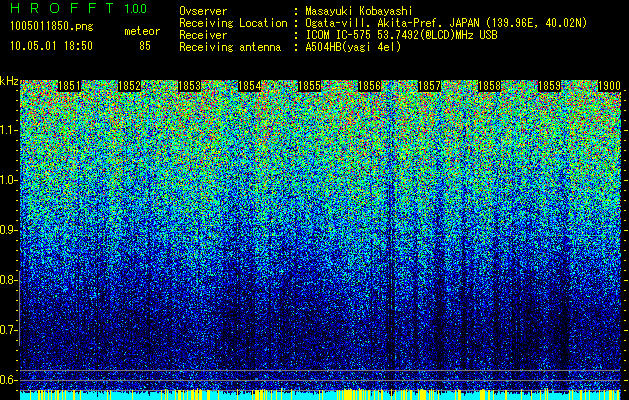Viewport: 629px width, 400px height.
Task: Click the meteor label
Action: pyautogui.click(x=142, y=31)
